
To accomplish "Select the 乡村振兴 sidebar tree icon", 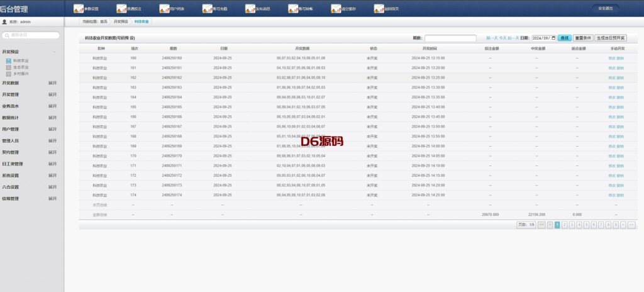I will [x=9, y=74].
